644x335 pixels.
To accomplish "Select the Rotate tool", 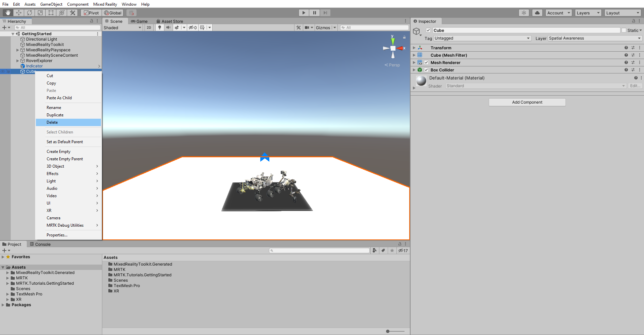I will (x=30, y=13).
